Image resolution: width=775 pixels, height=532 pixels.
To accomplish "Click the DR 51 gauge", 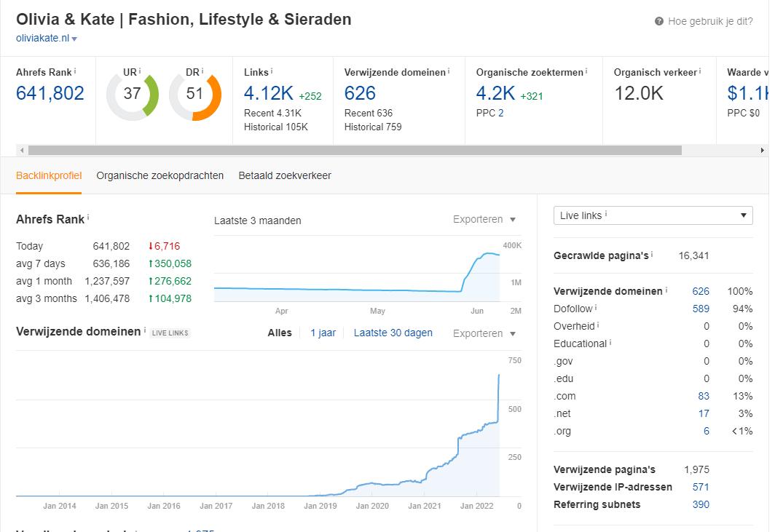I will [195, 95].
